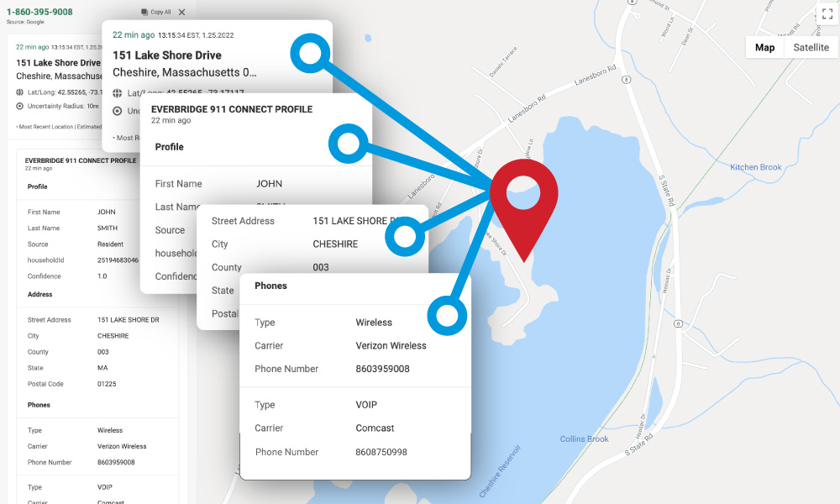
Task: Click the Wood Ln street label
Action: tap(667, 28)
